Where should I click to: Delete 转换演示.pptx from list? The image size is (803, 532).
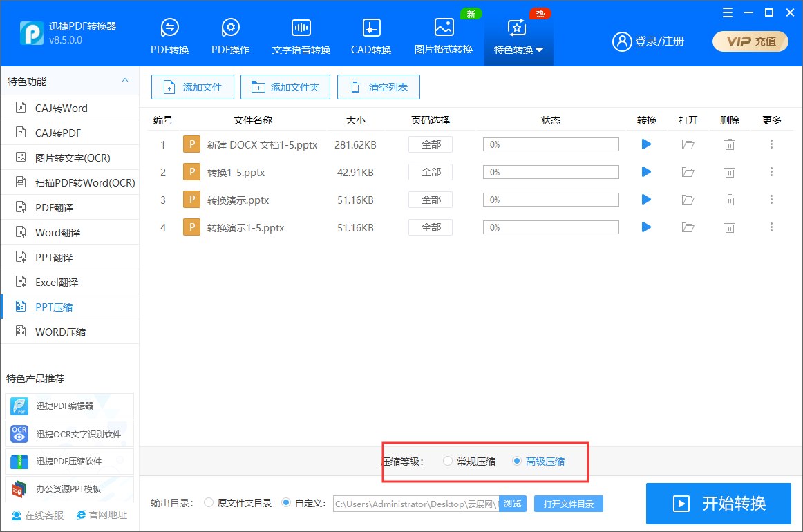point(729,200)
